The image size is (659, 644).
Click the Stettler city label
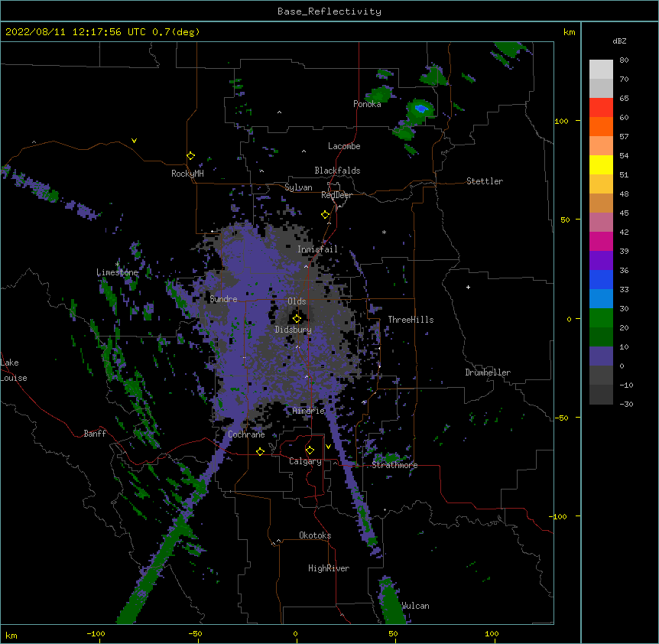coord(485,181)
